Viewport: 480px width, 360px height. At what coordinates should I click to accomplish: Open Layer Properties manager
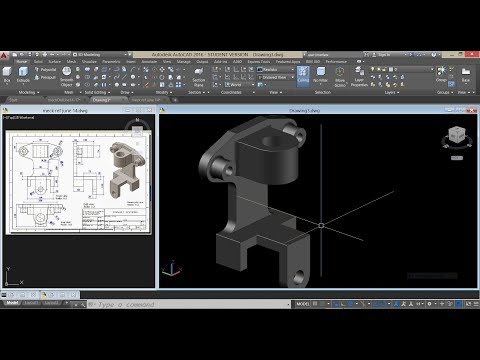pos(359,77)
